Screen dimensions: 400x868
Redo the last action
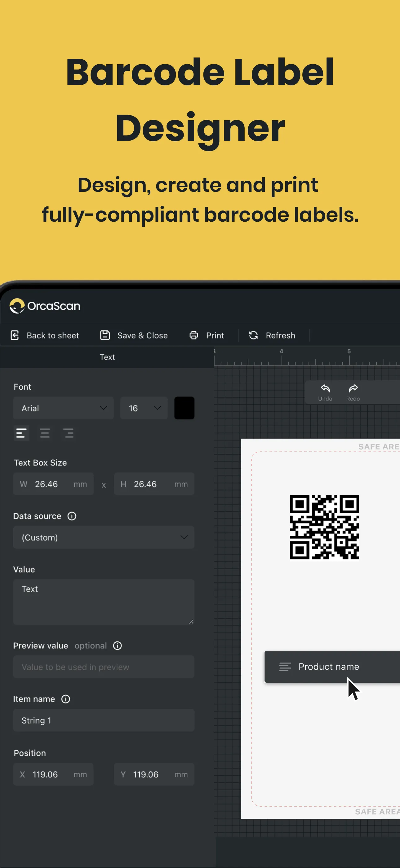pyautogui.click(x=353, y=392)
